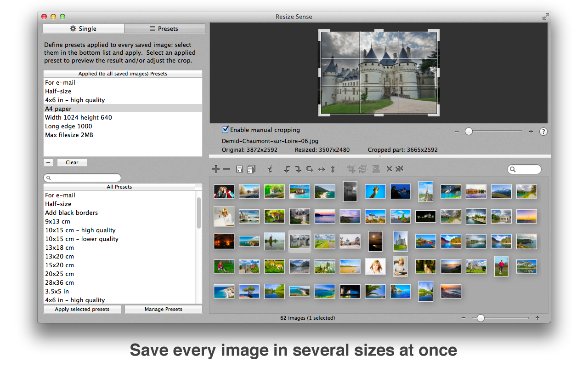The image size is (588, 368).
Task: Click the eraser-shaped icon in the toolbar
Action: tap(376, 169)
